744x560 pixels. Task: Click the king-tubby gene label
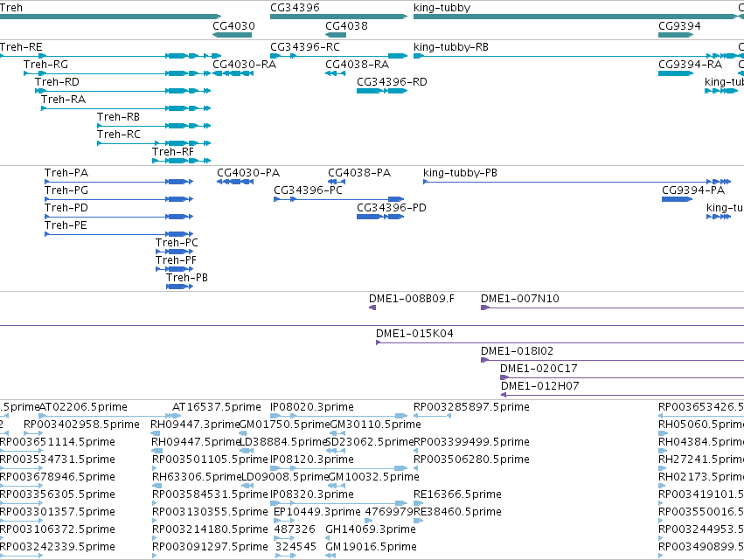pos(442,8)
